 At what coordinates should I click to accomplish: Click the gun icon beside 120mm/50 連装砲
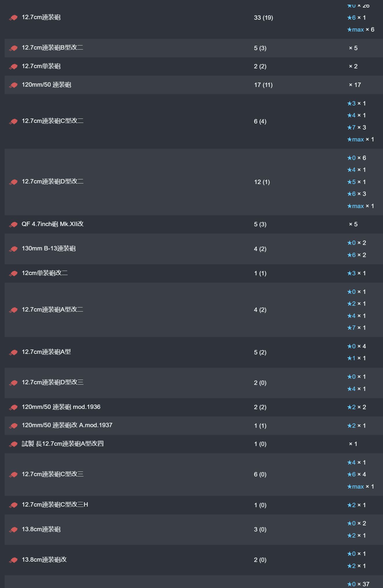[13, 85]
